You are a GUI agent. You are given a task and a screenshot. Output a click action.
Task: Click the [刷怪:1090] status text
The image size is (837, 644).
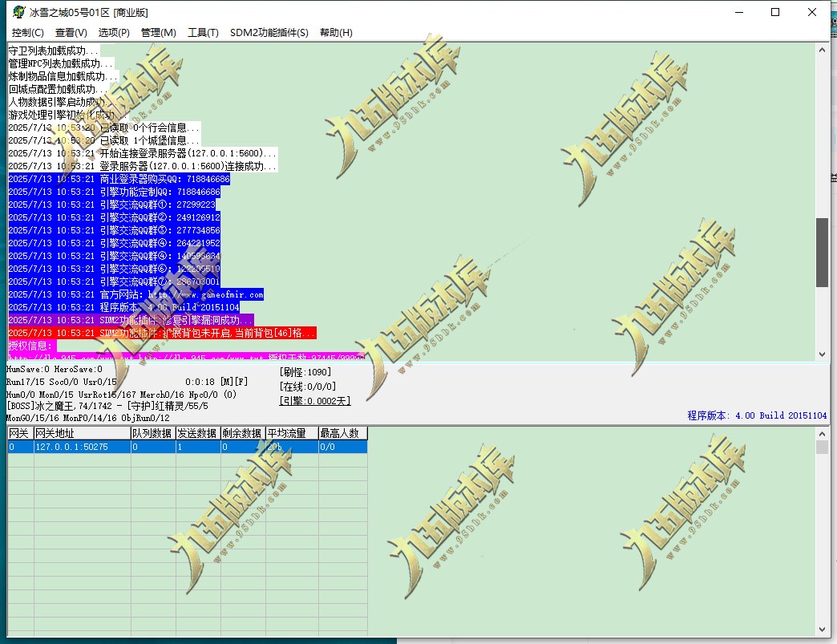pyautogui.click(x=305, y=372)
